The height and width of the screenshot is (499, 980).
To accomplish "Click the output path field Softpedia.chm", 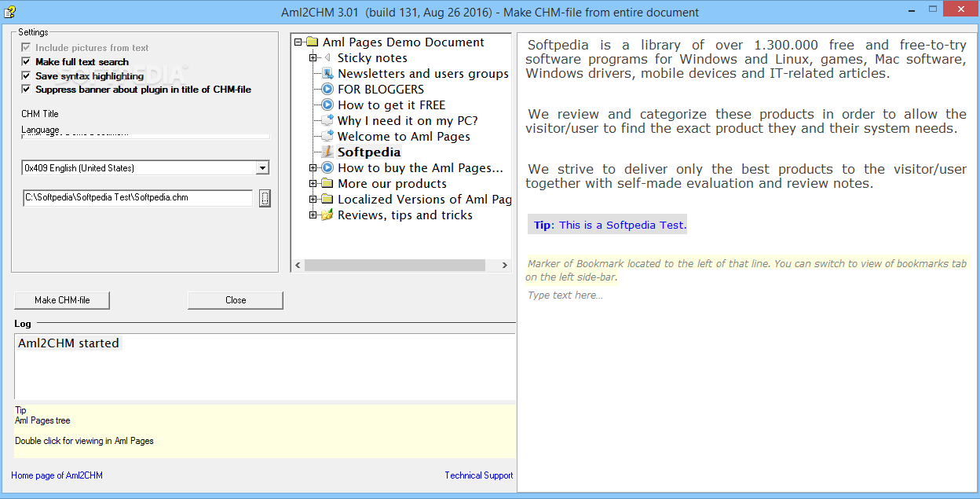I will (x=137, y=198).
